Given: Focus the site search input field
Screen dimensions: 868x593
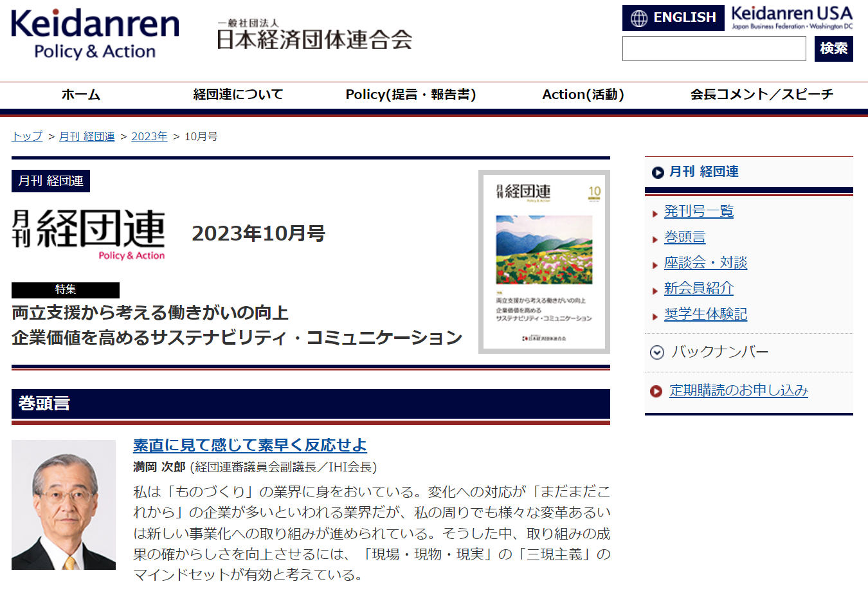Looking at the screenshot, I should coord(714,49).
